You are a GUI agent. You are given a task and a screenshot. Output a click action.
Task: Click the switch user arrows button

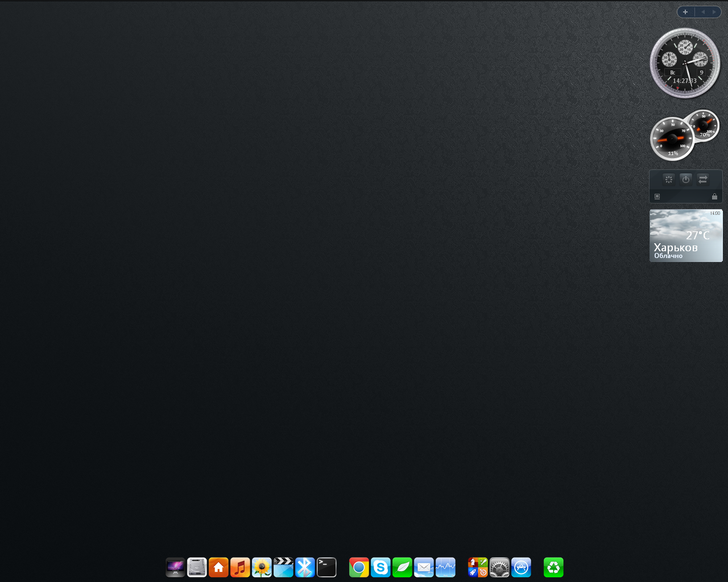click(703, 179)
